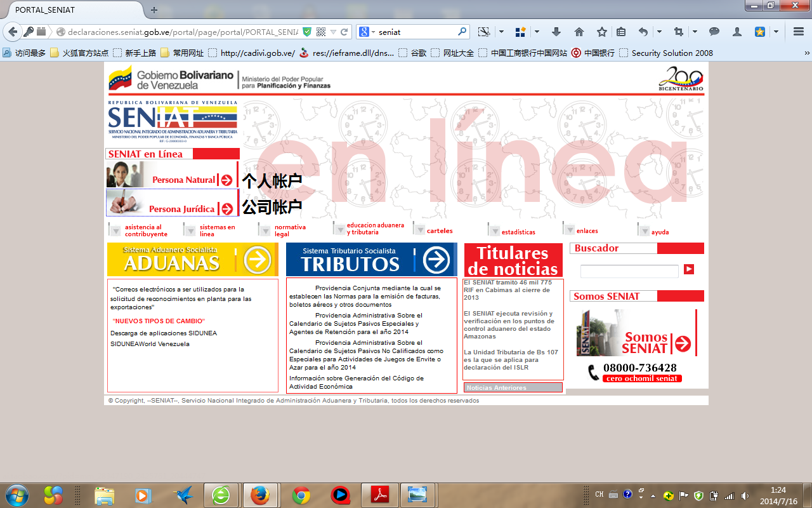This screenshot has width=812, height=508.
Task: Open SIDUNEAWorld Venezuela link
Action: [x=150, y=344]
